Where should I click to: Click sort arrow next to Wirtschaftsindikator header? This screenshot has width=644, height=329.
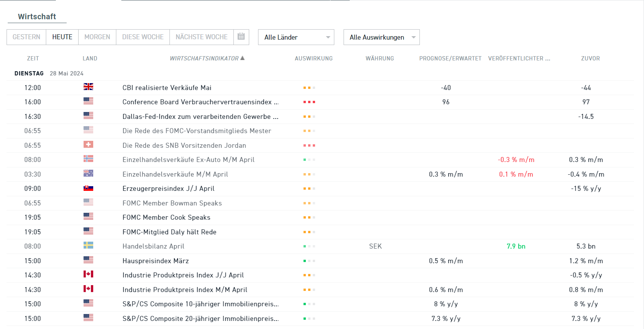coord(243,58)
